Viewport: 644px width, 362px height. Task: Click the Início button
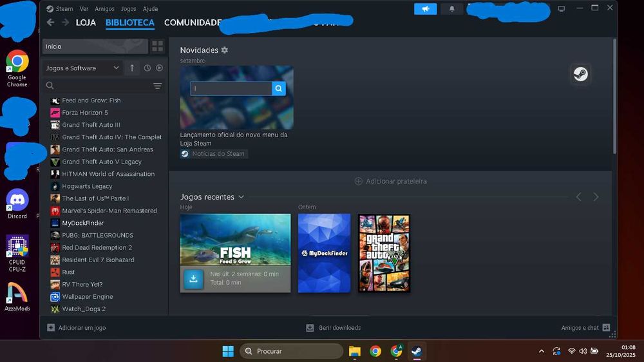tap(95, 46)
